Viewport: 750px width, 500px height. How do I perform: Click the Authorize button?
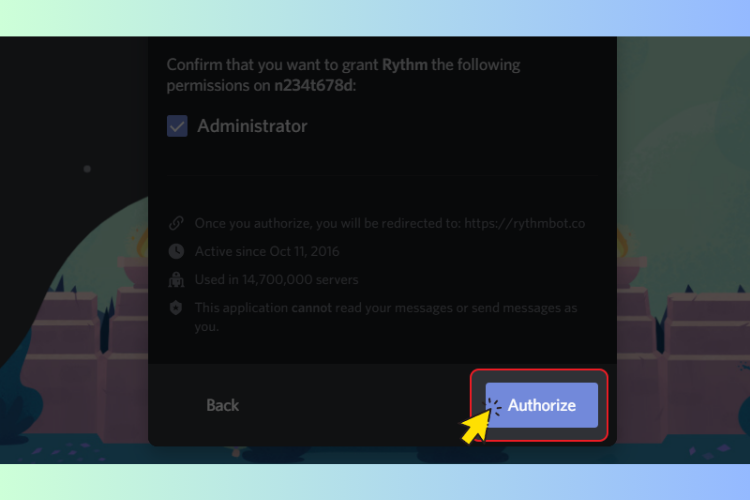pos(541,405)
